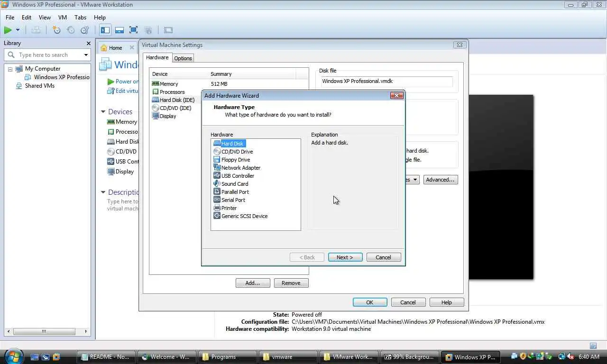607x364 pixels.
Task: Select Windows XP Professional in library tree
Action: click(57, 77)
